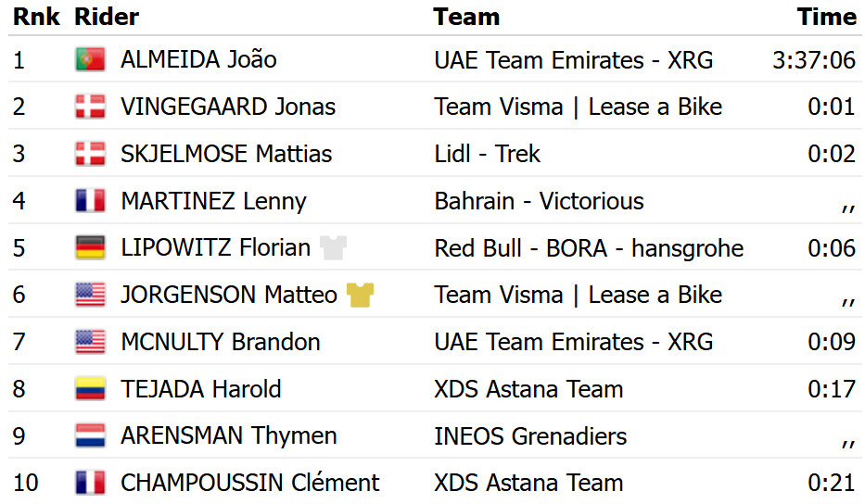Screen dimensions: 865x504
Task: Click the Rider column header
Action: [107, 17]
